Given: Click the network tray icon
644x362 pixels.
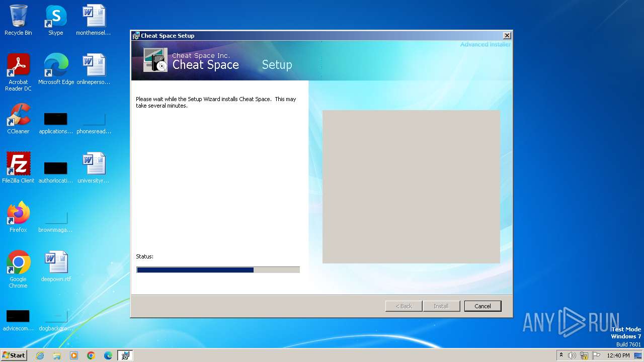Looking at the screenshot, I should pyautogui.click(x=584, y=355).
